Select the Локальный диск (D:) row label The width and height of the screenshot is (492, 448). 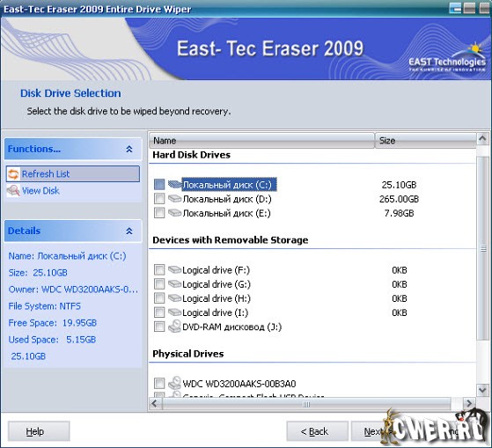point(227,199)
